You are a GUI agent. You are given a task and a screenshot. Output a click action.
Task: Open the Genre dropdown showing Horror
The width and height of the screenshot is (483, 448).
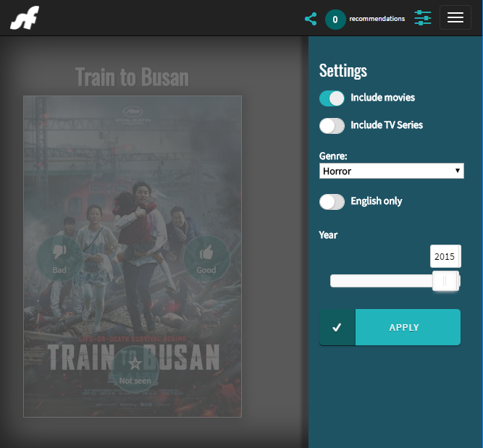pos(391,171)
